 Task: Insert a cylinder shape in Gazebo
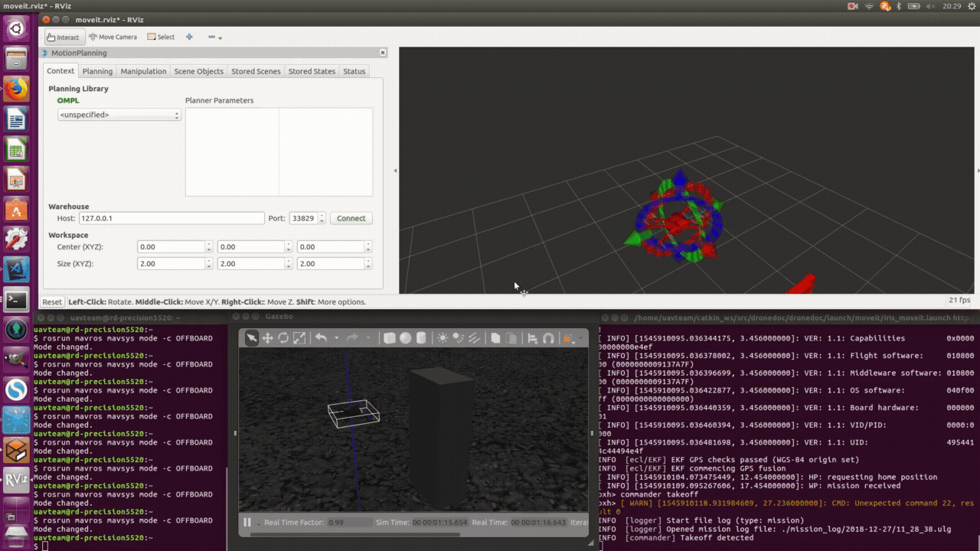(422, 337)
